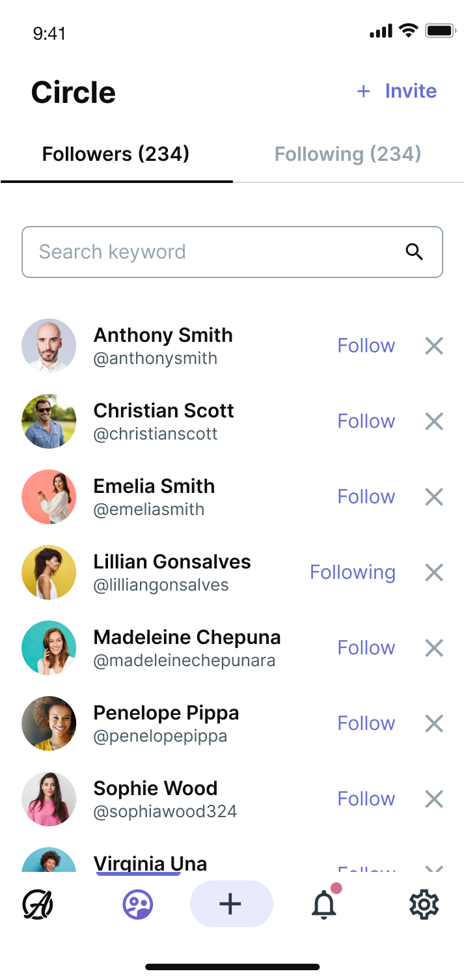Open the notifications bell
The height and width of the screenshot is (980, 464).
[324, 904]
